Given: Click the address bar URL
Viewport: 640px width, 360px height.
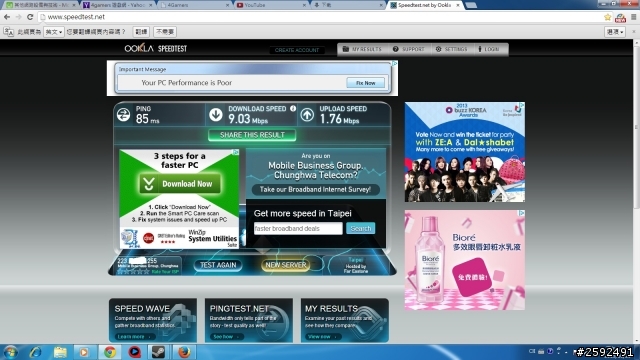Looking at the screenshot, I should (x=76, y=17).
